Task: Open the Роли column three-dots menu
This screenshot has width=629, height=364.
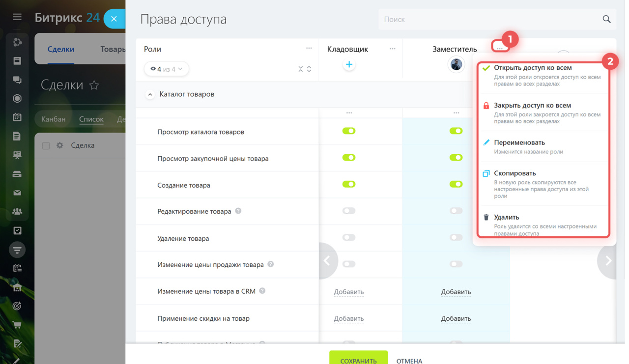Action: pyautogui.click(x=309, y=48)
